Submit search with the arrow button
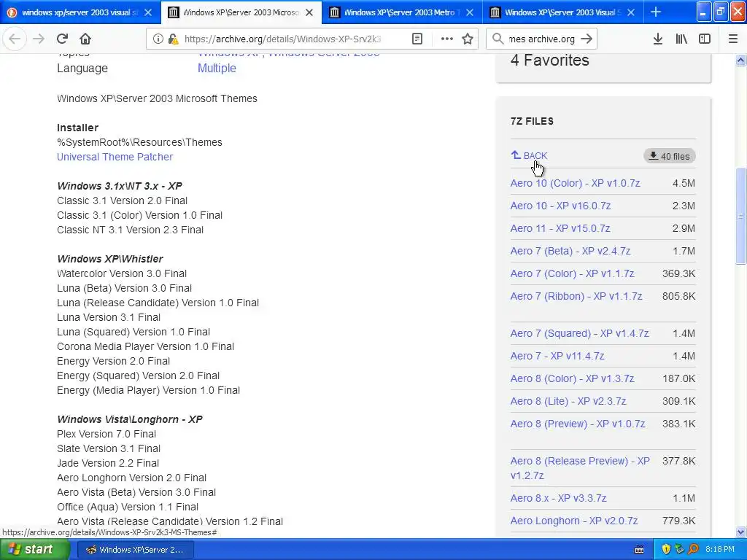The image size is (747, 560). pyautogui.click(x=587, y=39)
